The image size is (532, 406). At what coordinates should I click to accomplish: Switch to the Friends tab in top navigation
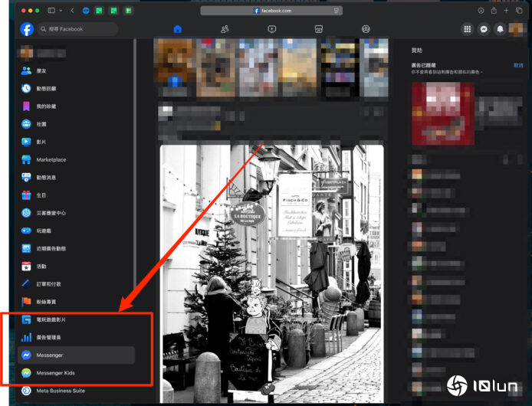click(x=225, y=29)
